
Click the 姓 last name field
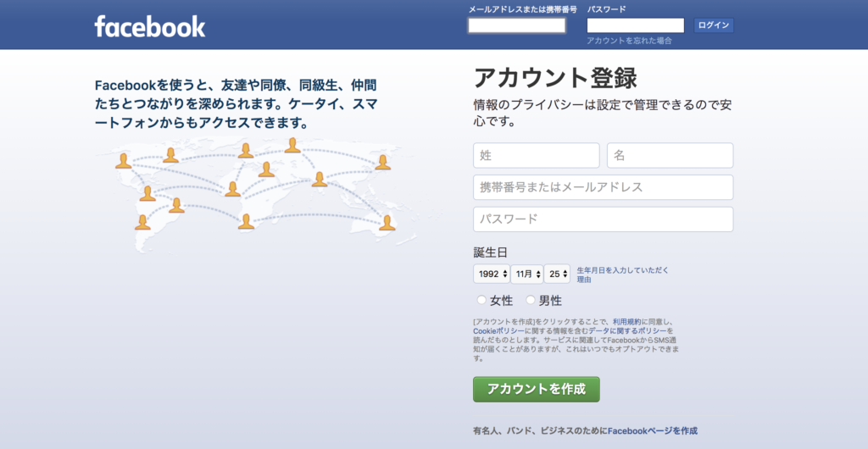point(536,155)
